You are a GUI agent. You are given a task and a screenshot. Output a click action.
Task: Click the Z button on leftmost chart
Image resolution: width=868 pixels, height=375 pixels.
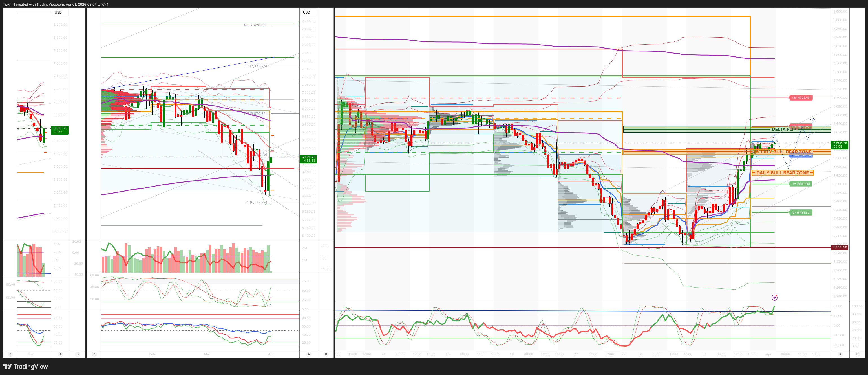[x=10, y=354]
